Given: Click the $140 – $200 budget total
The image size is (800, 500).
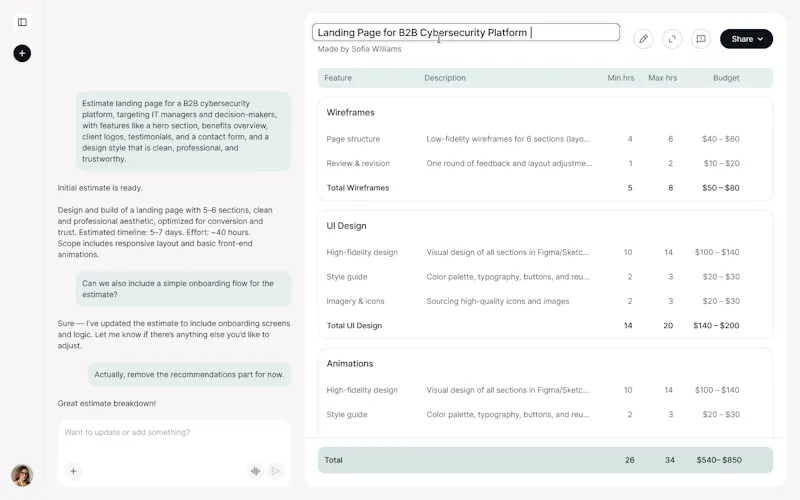Looking at the screenshot, I should click(716, 326).
